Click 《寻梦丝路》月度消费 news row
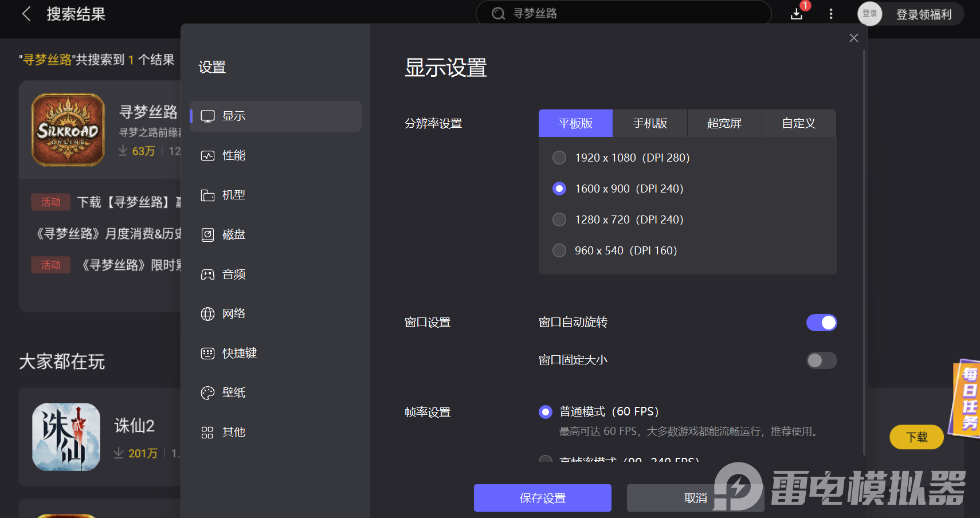The width and height of the screenshot is (980, 518). [x=107, y=234]
